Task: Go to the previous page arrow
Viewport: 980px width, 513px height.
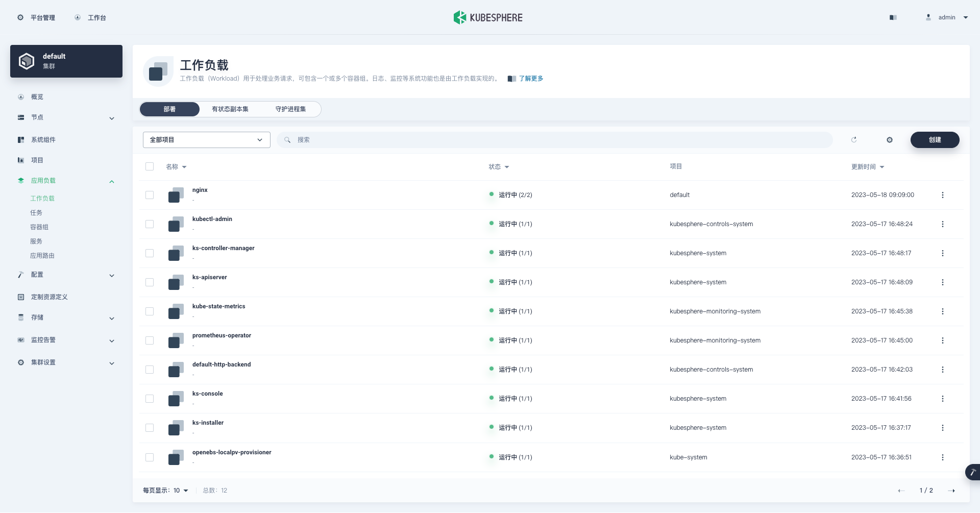Action: point(901,491)
